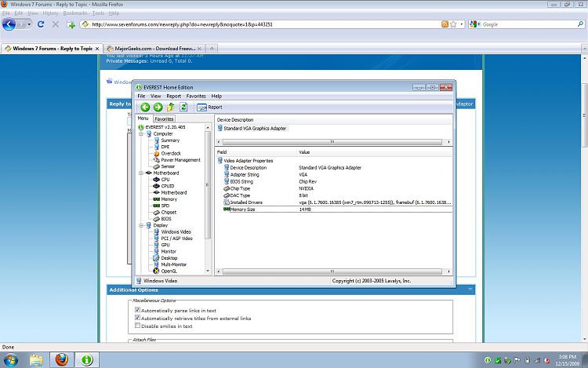Select OpenGL tree item

point(169,271)
